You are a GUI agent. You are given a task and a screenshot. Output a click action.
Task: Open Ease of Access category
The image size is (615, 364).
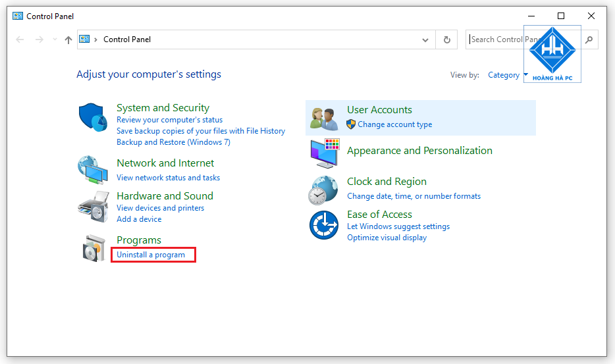pyautogui.click(x=379, y=215)
